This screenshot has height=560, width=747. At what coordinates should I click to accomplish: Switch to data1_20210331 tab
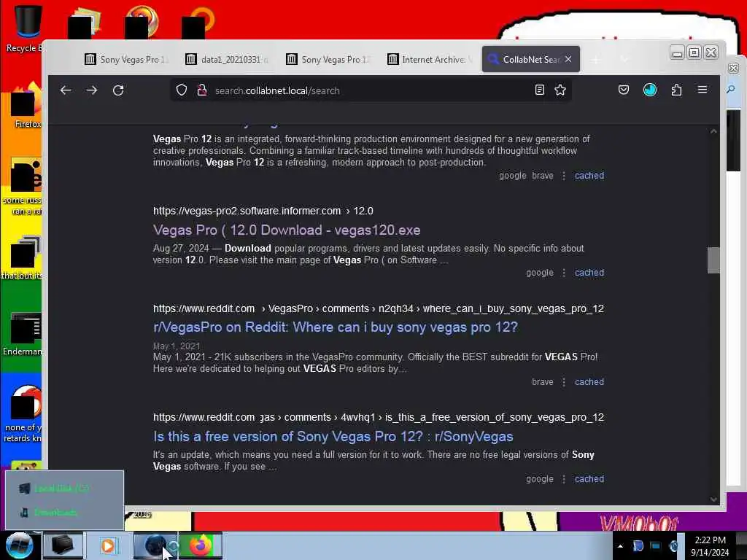pos(228,60)
